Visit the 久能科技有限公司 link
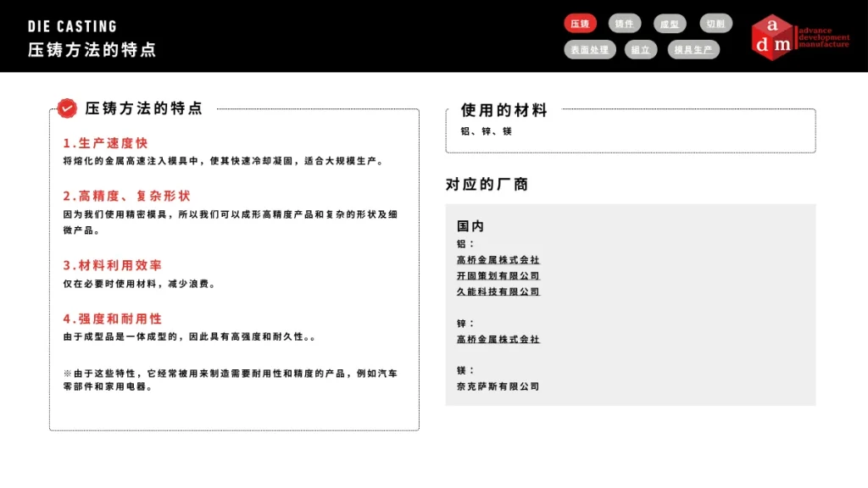Image resolution: width=868 pixels, height=488 pixels. click(498, 292)
